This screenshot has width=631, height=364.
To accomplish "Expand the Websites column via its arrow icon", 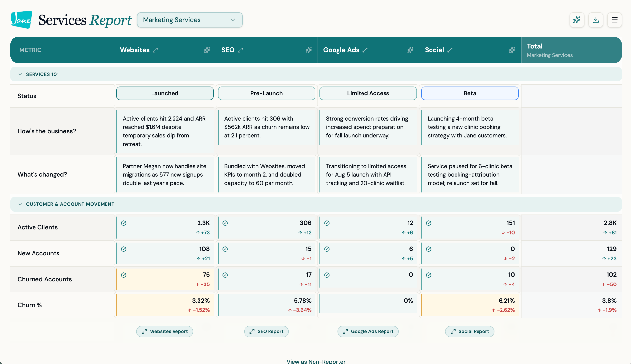I will tap(155, 50).
